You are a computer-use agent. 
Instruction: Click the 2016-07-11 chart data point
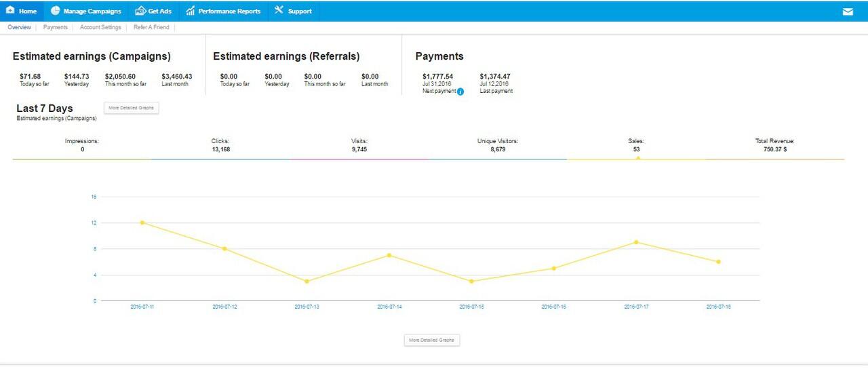pyautogui.click(x=142, y=222)
